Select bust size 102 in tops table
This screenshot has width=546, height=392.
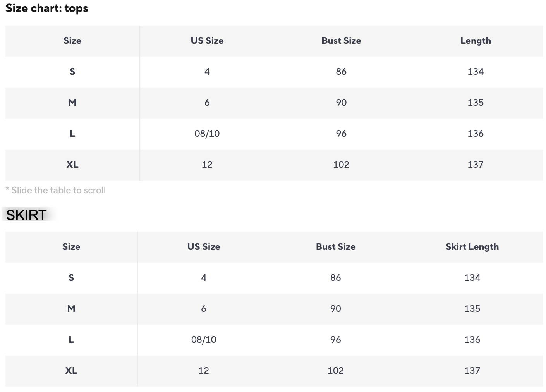pyautogui.click(x=341, y=165)
